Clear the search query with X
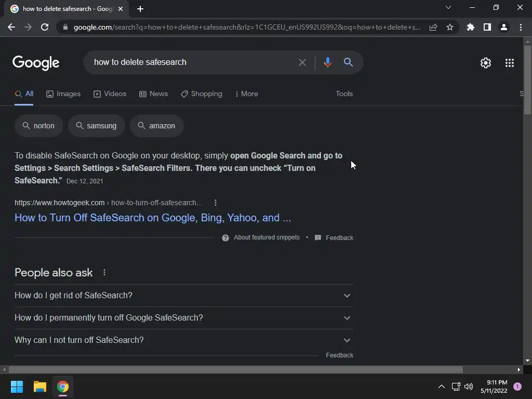This screenshot has width=532, height=399. tap(302, 62)
